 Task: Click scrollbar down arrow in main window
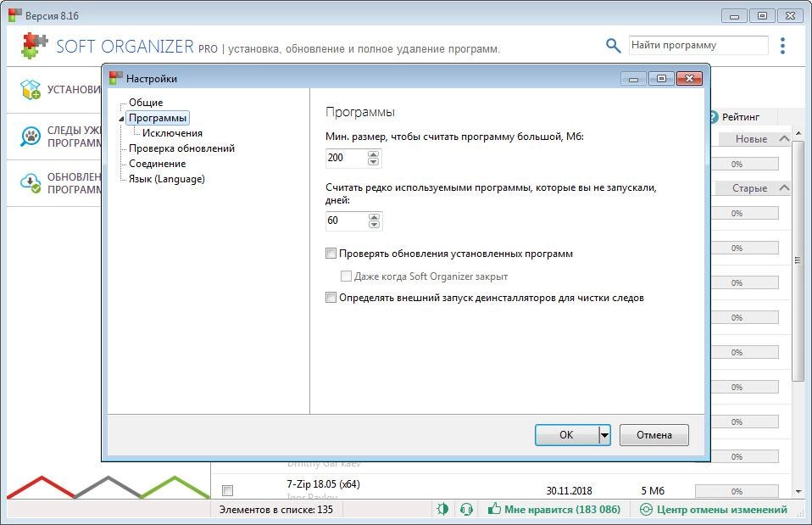pos(798,491)
